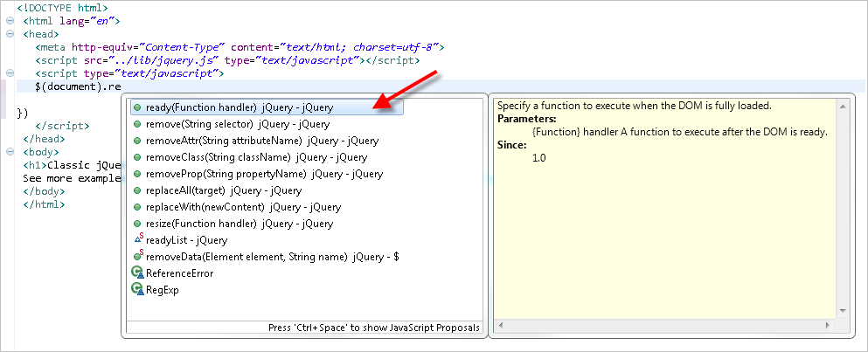
Task: Collapse the script type block fold marker
Action: (x=10, y=73)
